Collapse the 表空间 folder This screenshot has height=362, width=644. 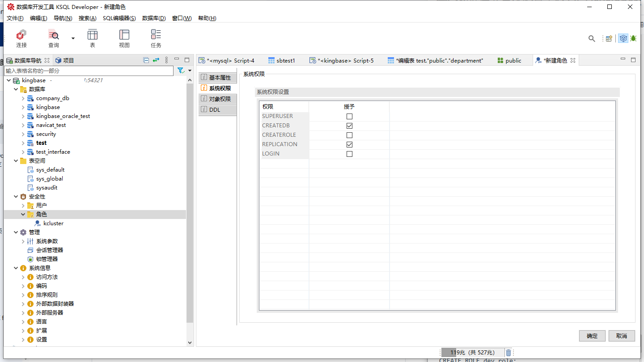click(x=16, y=161)
